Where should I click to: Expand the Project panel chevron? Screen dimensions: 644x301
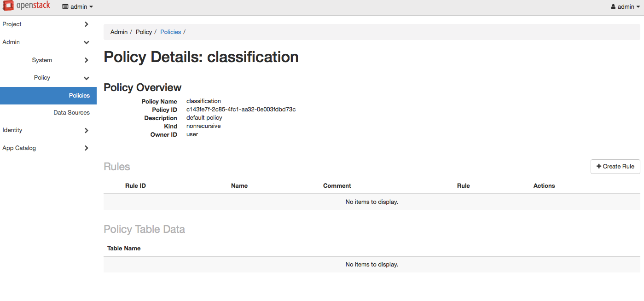tap(86, 24)
